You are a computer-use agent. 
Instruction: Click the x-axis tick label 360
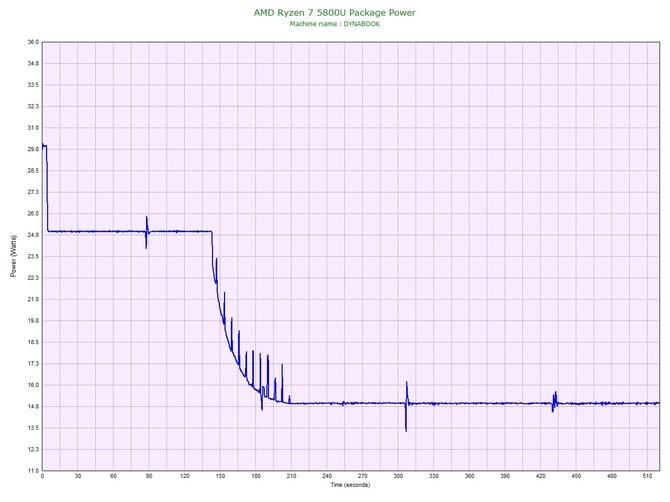tap(470, 476)
